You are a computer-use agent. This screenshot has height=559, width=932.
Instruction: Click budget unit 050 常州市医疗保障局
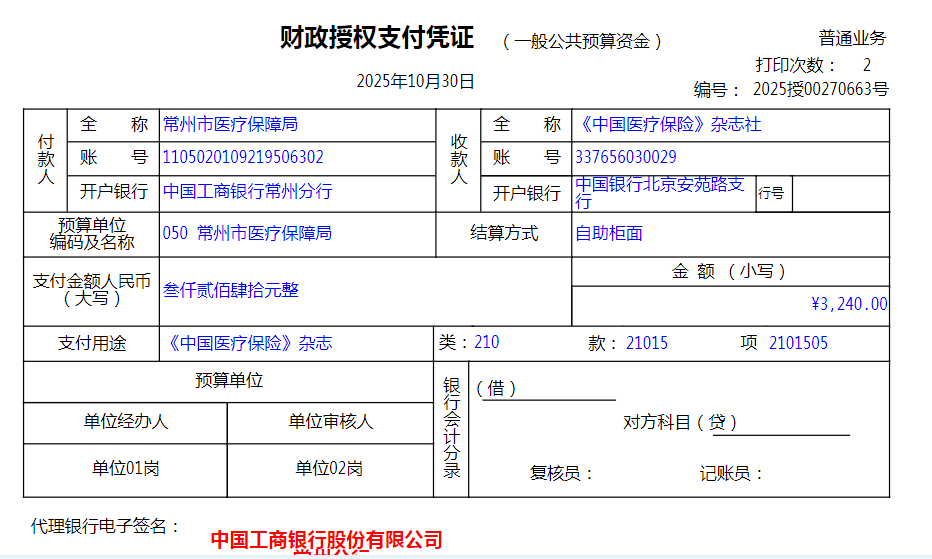pyautogui.click(x=247, y=234)
